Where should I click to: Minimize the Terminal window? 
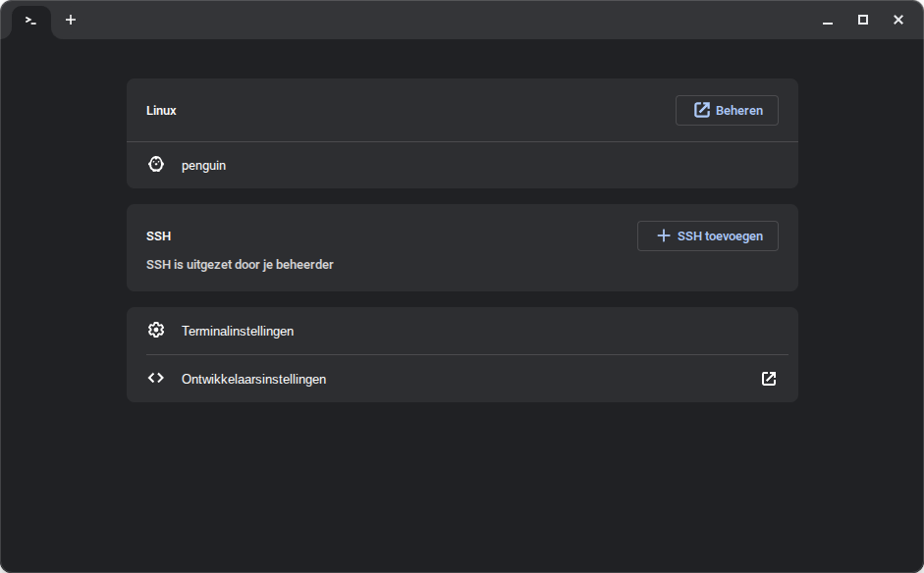828,21
